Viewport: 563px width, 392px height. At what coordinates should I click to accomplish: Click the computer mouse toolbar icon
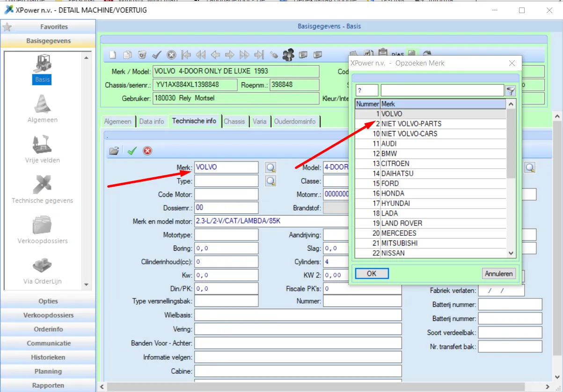coord(274,55)
